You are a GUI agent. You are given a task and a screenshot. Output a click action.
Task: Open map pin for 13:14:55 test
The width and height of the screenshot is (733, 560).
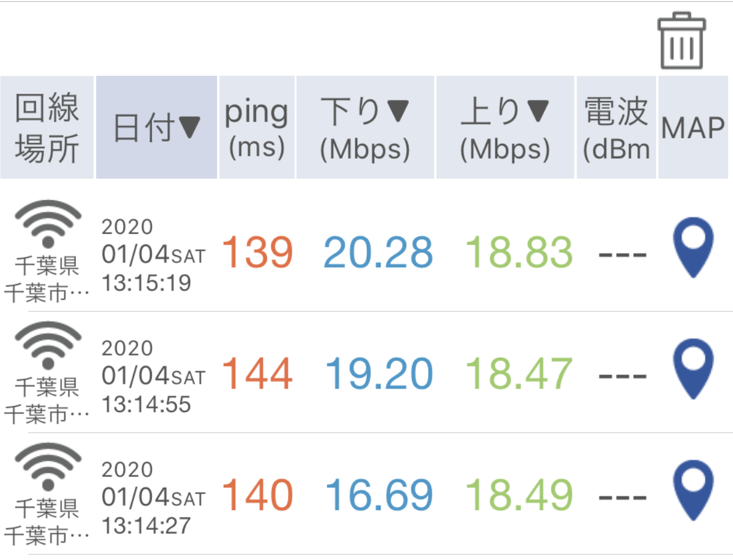click(x=693, y=369)
